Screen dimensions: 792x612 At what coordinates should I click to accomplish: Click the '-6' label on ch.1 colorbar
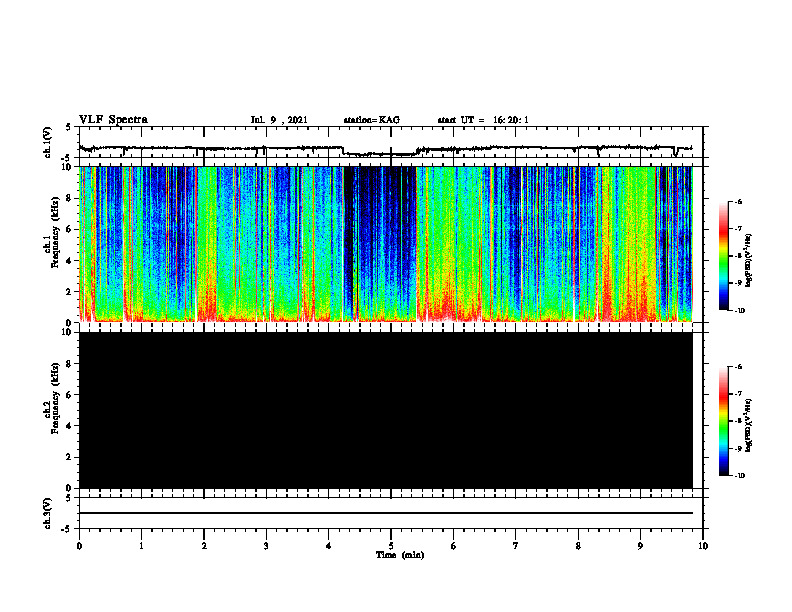[x=737, y=201]
